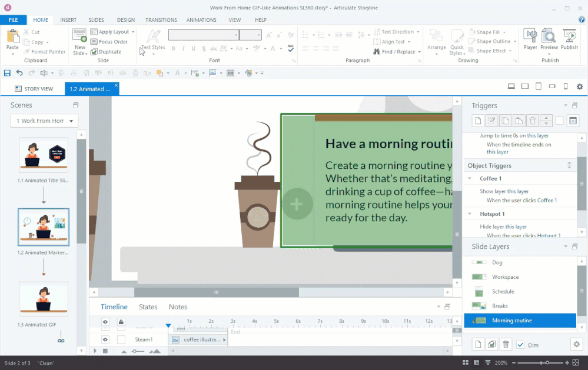Create a new trigger in Triggers panel
The image size is (588, 370).
tap(479, 121)
